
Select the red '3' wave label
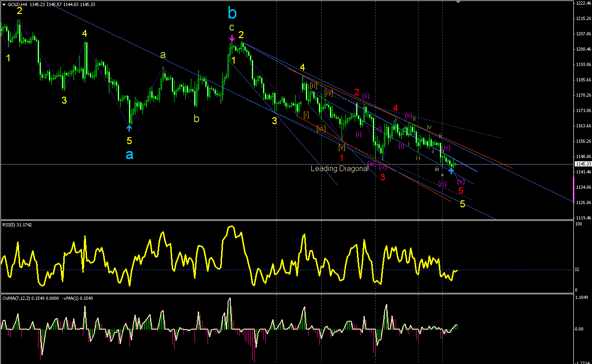383,177
